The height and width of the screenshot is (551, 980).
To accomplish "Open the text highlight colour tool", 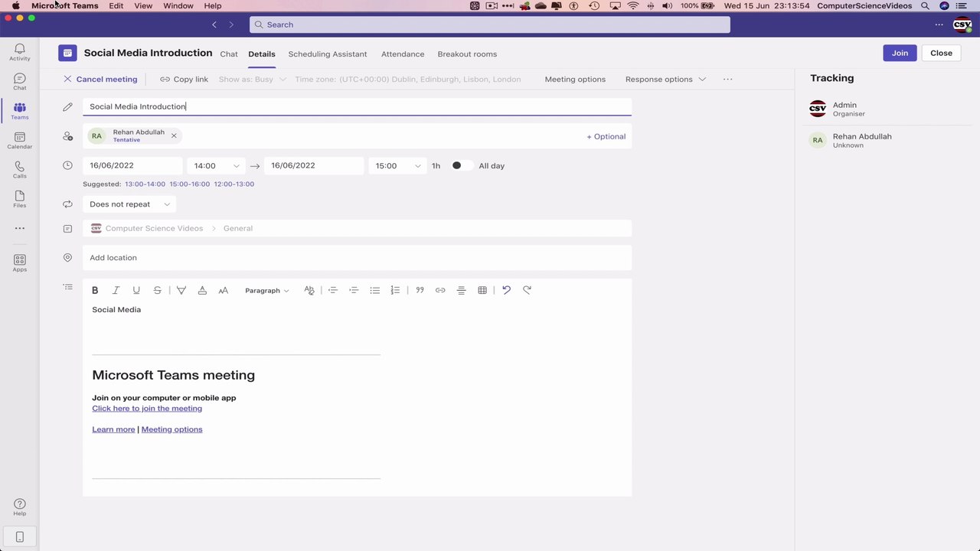I will pyautogui.click(x=181, y=290).
